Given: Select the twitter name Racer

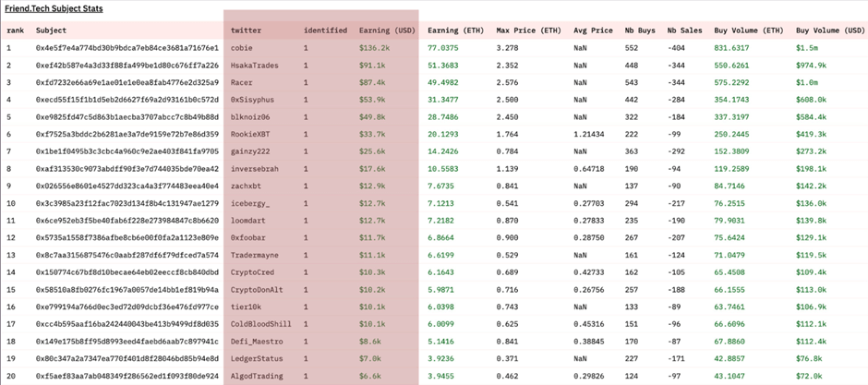Looking at the screenshot, I should pyautogui.click(x=241, y=82).
